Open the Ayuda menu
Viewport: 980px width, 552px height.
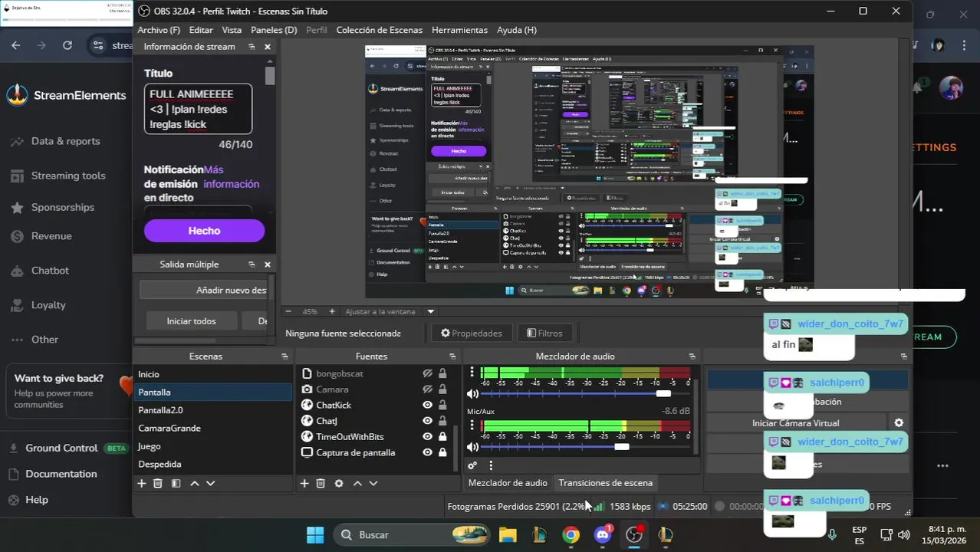[x=517, y=30]
